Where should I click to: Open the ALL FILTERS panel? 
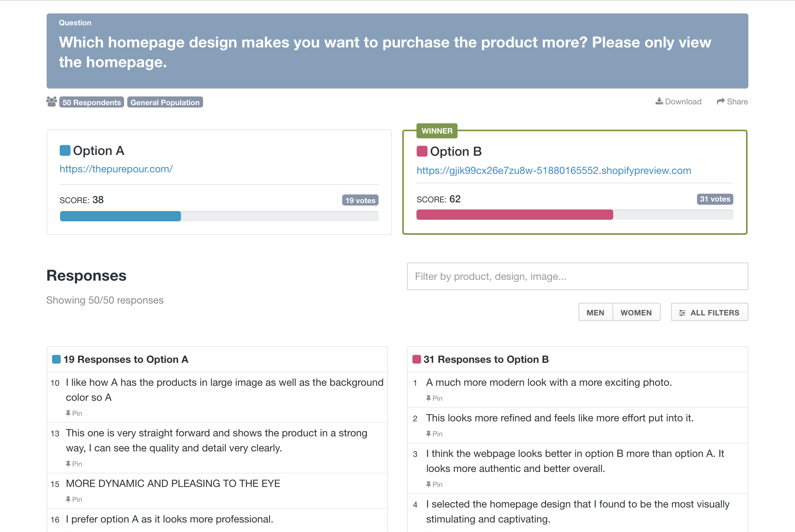pyautogui.click(x=709, y=312)
